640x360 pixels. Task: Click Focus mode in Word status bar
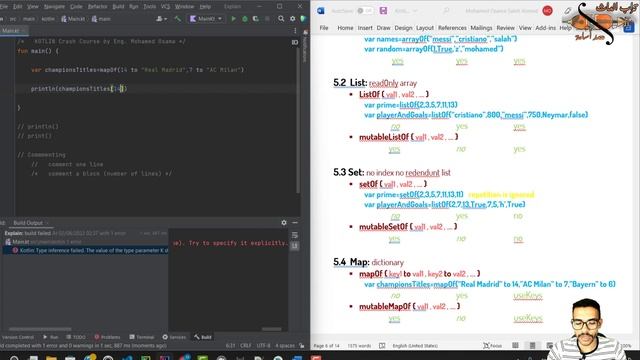(493, 346)
